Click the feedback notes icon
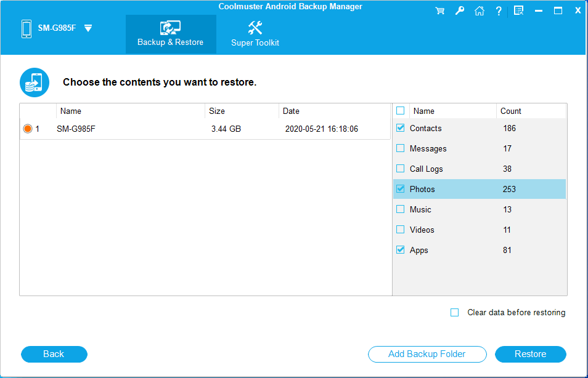Image resolution: width=588 pixels, height=378 pixels. (518, 10)
